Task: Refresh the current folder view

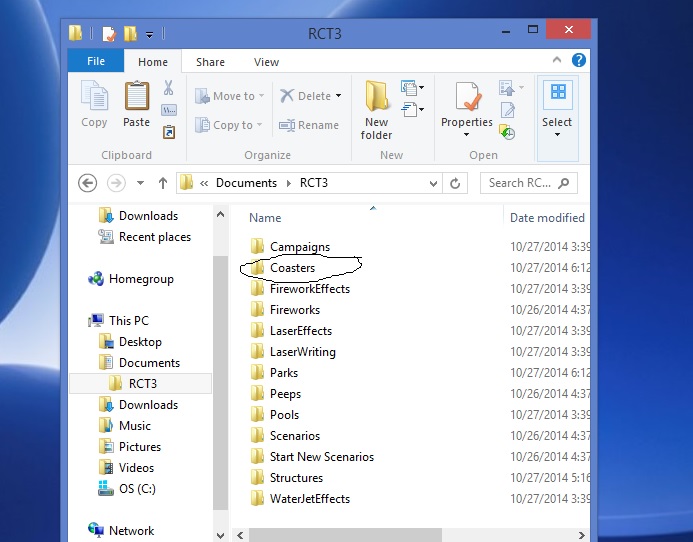Action: [x=455, y=183]
